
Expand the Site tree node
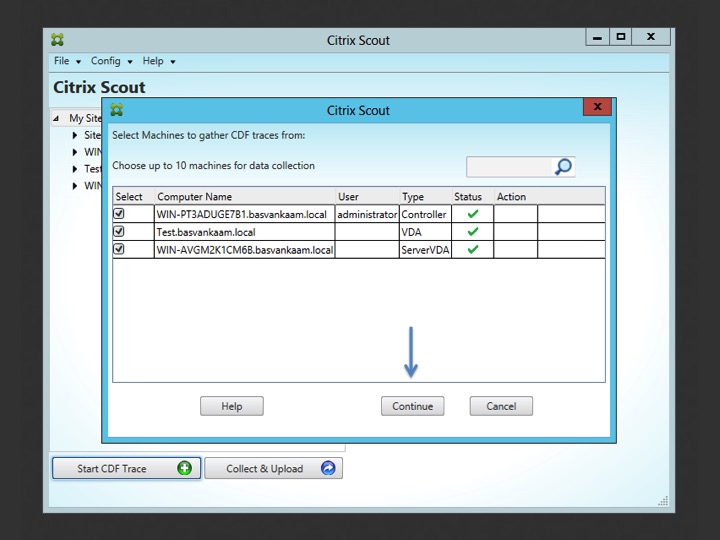click(x=75, y=135)
